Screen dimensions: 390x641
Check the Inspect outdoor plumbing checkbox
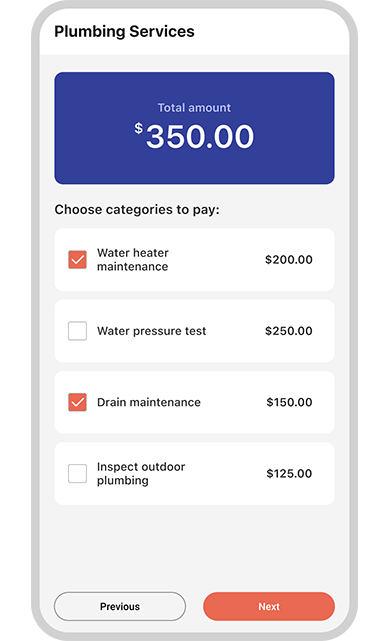point(77,473)
